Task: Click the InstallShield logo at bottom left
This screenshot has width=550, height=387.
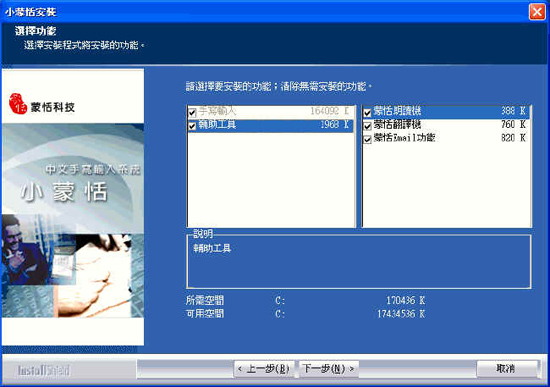Action: [44, 370]
